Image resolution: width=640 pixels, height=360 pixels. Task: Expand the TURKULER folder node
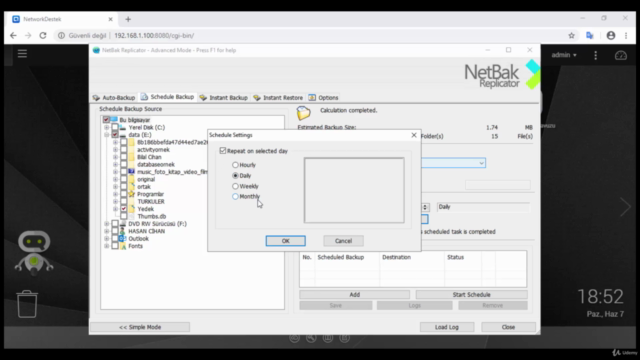click(x=115, y=202)
